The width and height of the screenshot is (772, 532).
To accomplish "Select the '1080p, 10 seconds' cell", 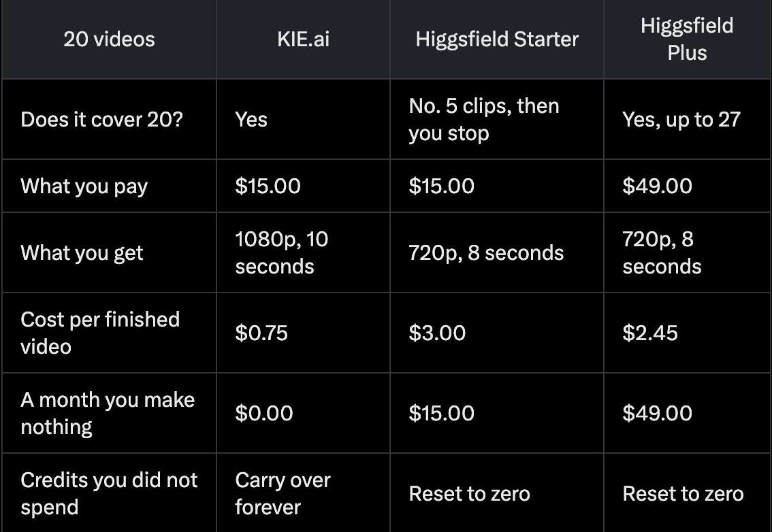I will [x=282, y=252].
